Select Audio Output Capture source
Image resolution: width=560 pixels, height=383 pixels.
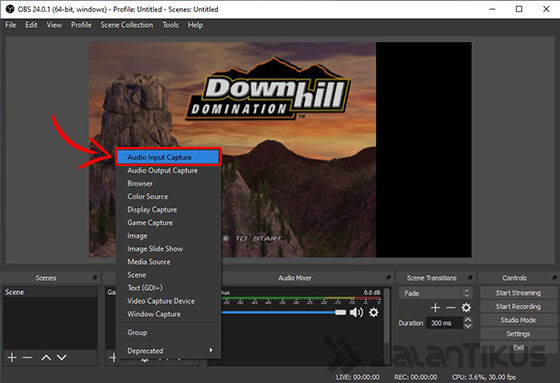(168, 170)
